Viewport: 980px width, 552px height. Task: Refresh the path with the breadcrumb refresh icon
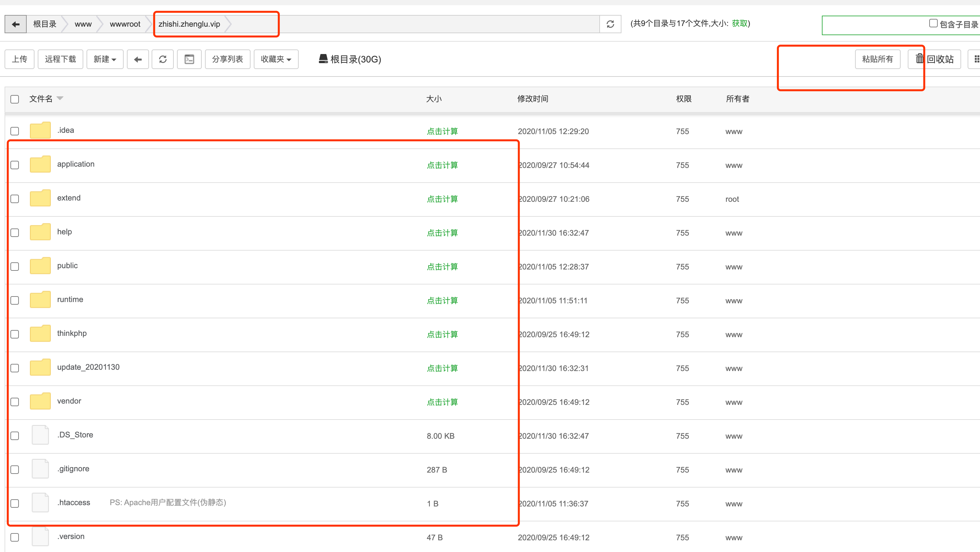coord(610,24)
